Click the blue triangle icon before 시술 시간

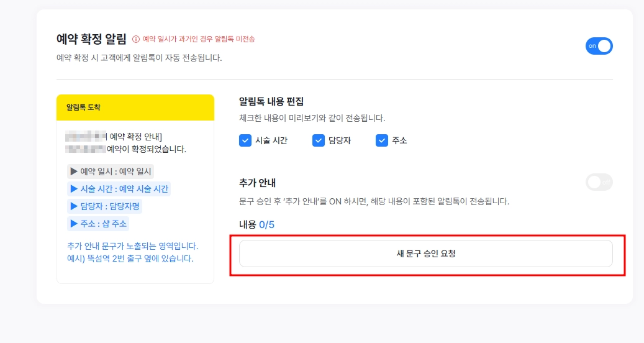click(x=74, y=188)
